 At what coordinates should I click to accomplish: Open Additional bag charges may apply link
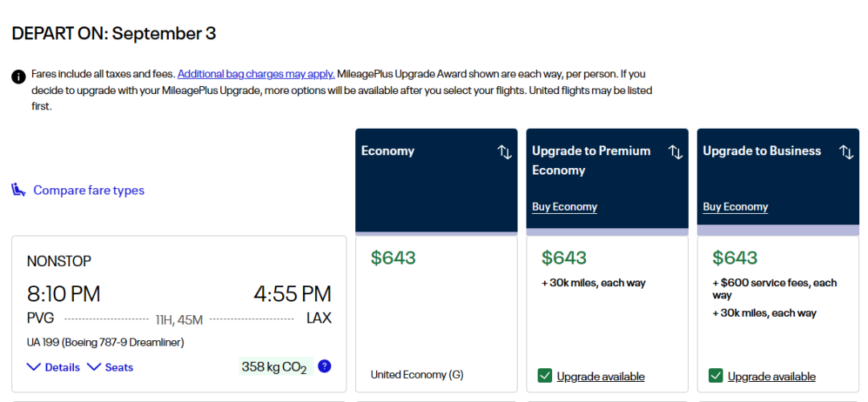click(256, 74)
